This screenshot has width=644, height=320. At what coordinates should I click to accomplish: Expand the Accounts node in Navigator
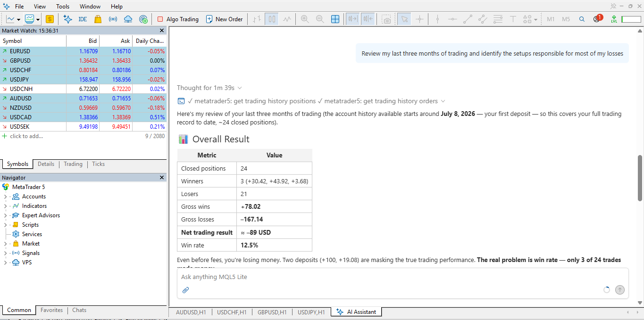(5, 197)
